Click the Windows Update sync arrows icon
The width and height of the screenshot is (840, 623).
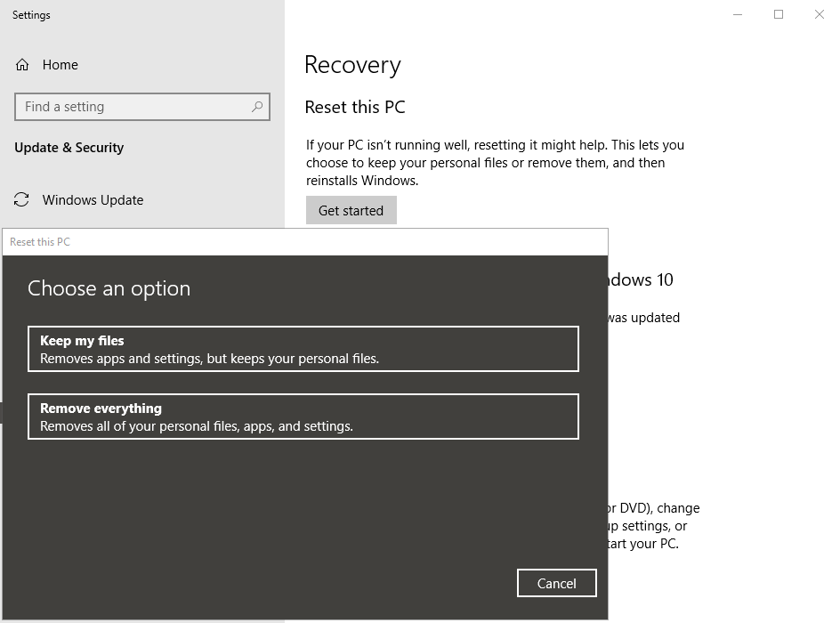(22, 200)
